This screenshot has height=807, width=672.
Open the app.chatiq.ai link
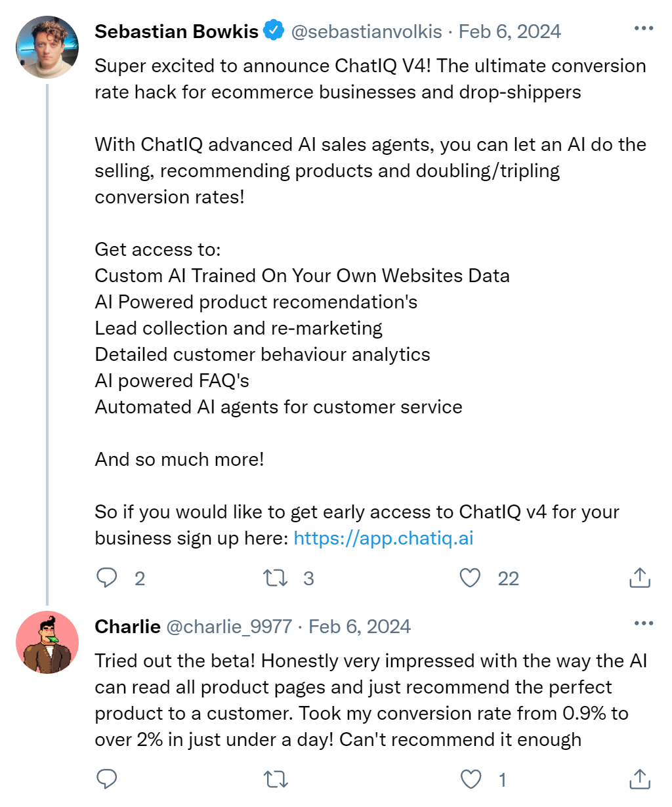click(383, 538)
